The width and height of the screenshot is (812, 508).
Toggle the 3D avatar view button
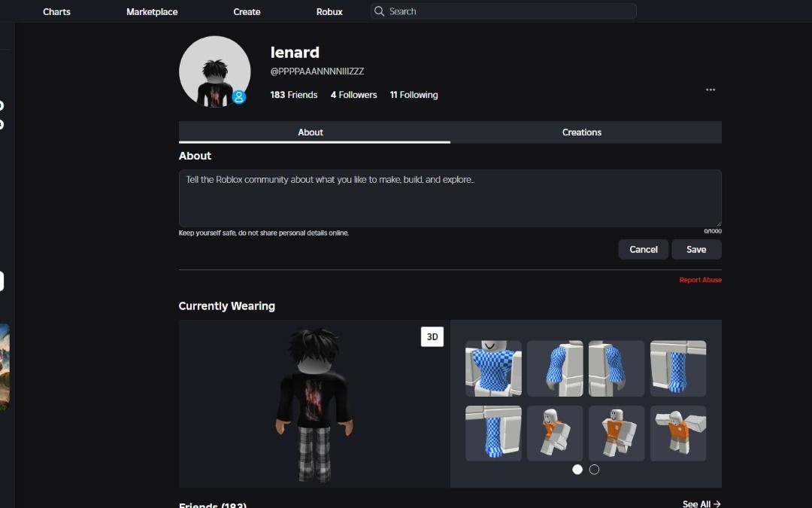pos(432,337)
